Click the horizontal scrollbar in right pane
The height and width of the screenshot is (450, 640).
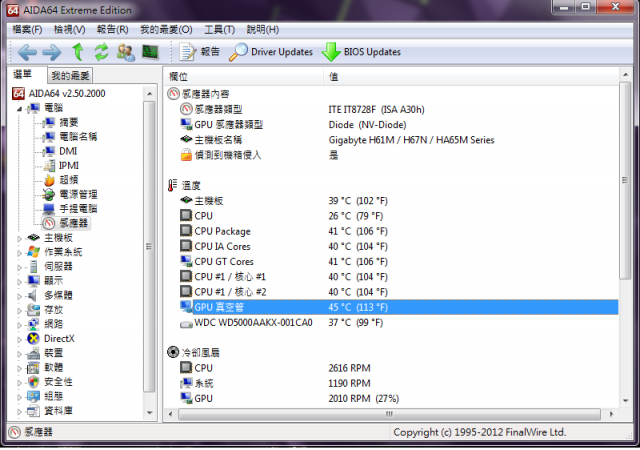(391, 414)
